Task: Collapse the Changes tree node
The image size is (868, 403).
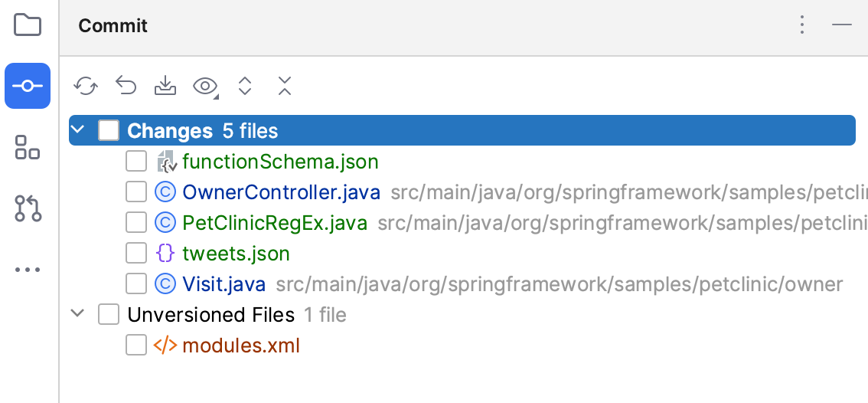Action: [77, 131]
